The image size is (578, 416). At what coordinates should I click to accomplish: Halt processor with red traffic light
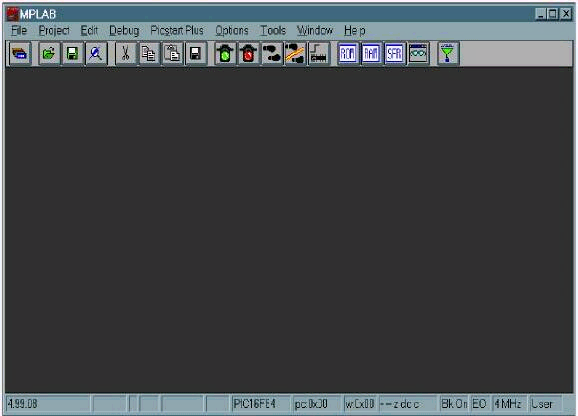[248, 54]
